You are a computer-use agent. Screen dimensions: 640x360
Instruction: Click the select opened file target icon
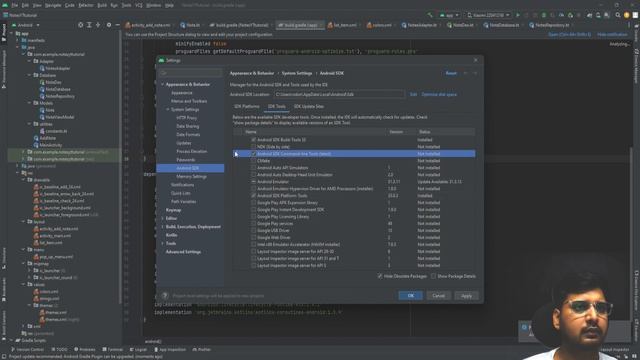click(80, 25)
